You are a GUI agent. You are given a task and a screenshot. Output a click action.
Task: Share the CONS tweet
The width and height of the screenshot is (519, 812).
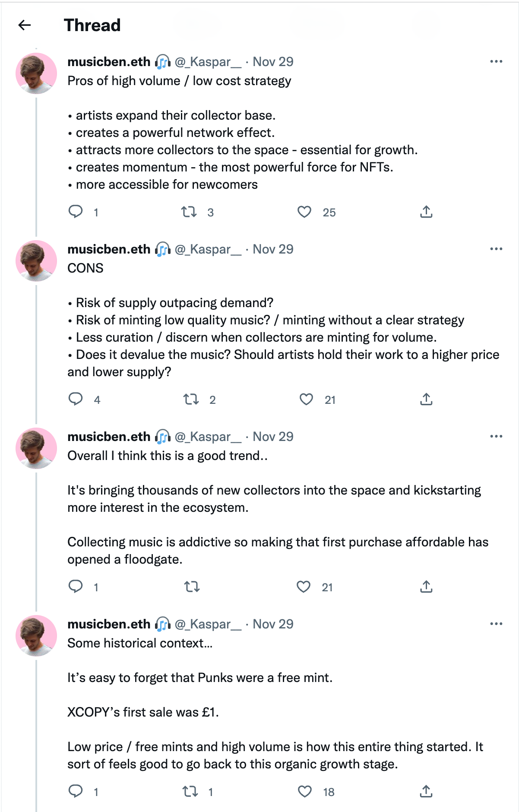pyautogui.click(x=426, y=399)
